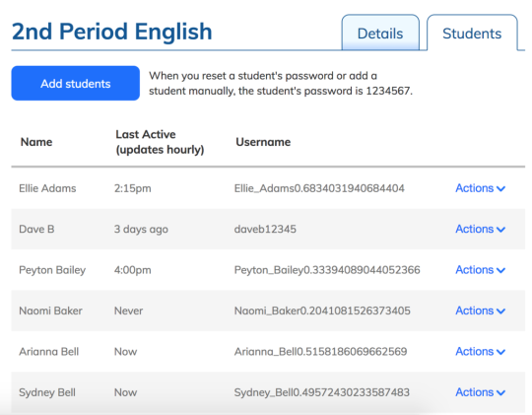Click the 2nd Period English title
The height and width of the screenshot is (415, 532).
coord(112,32)
